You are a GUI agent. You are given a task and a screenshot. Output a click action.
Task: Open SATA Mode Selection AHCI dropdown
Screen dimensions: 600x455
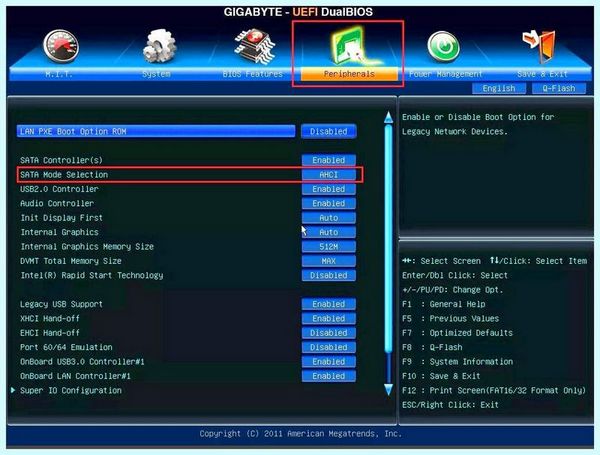(329, 174)
